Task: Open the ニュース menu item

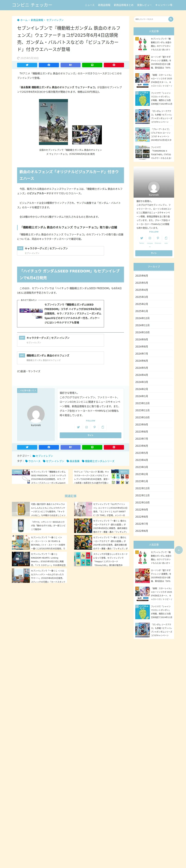Action: [x=90, y=5]
